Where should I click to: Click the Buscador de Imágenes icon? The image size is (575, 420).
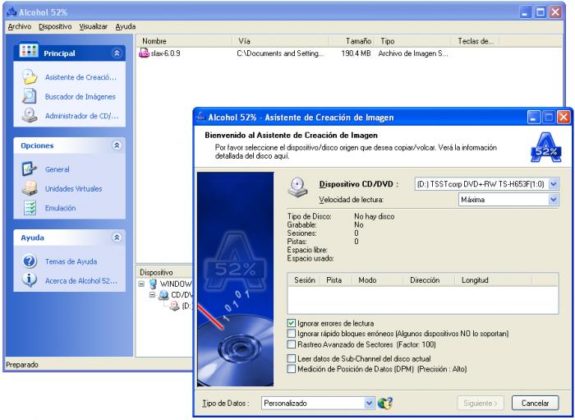click(x=29, y=96)
